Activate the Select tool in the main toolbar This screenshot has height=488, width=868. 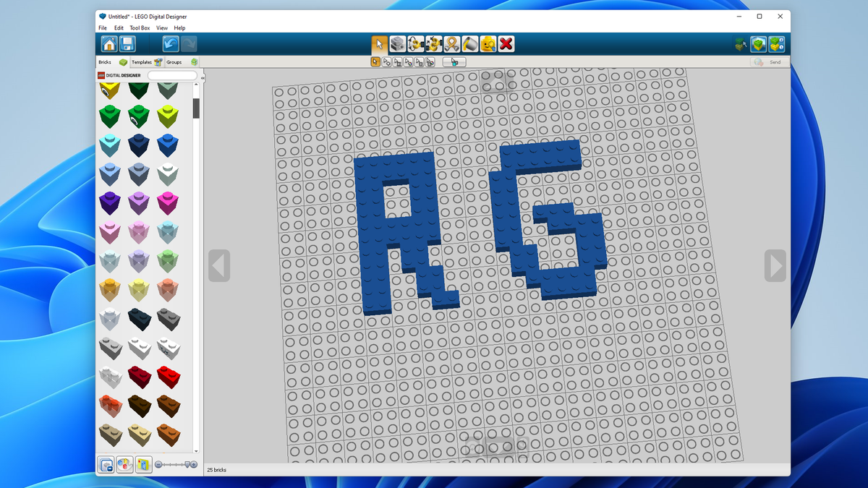click(x=380, y=44)
